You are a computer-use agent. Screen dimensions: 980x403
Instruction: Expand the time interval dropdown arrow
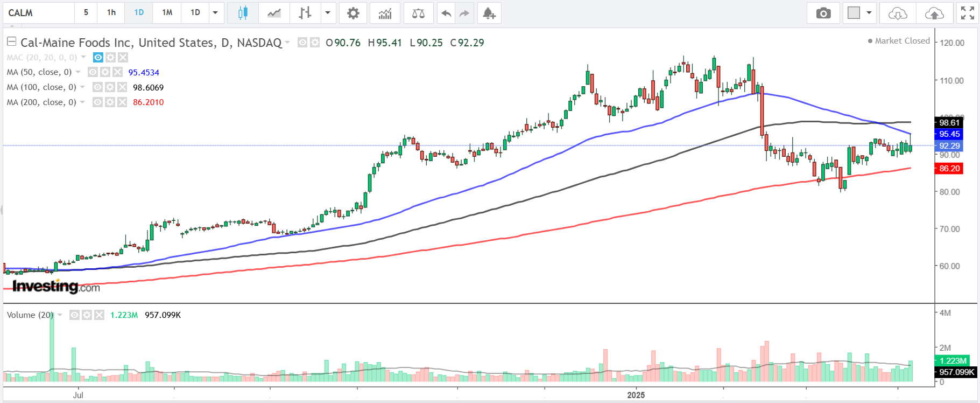[215, 13]
